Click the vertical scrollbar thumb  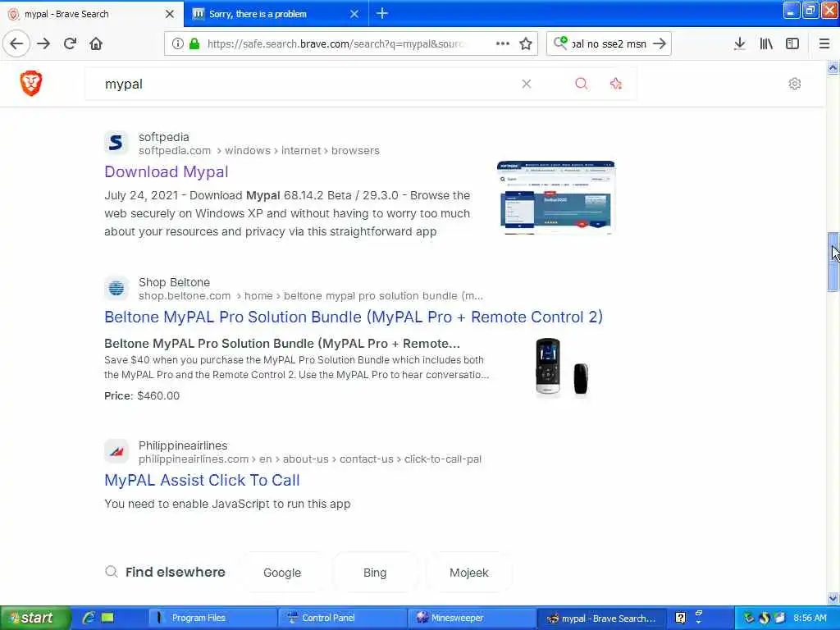[x=833, y=262]
